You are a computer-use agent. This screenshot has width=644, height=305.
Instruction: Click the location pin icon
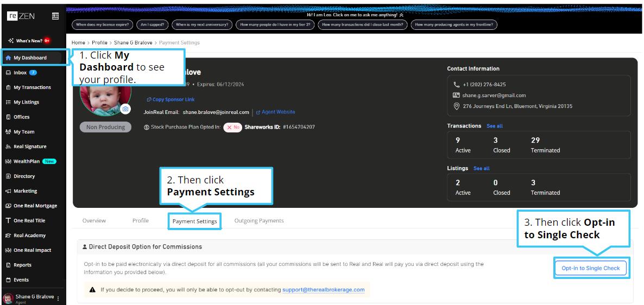[x=456, y=106]
